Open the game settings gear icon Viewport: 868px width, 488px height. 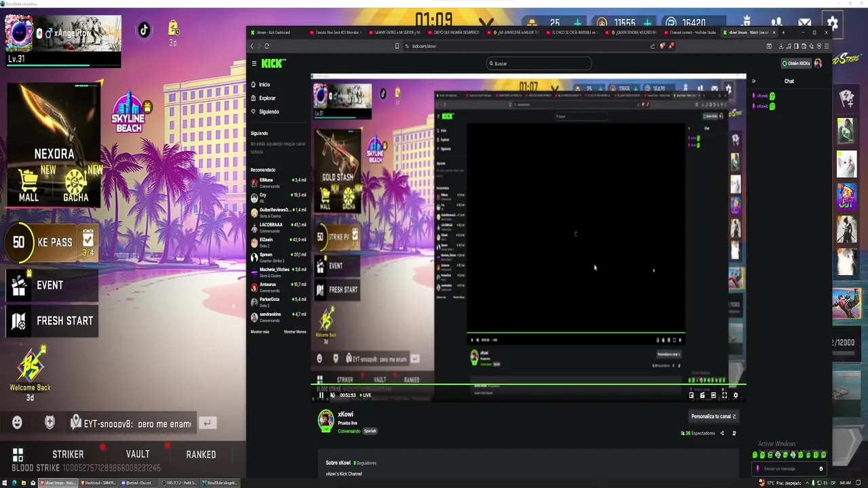click(x=833, y=24)
